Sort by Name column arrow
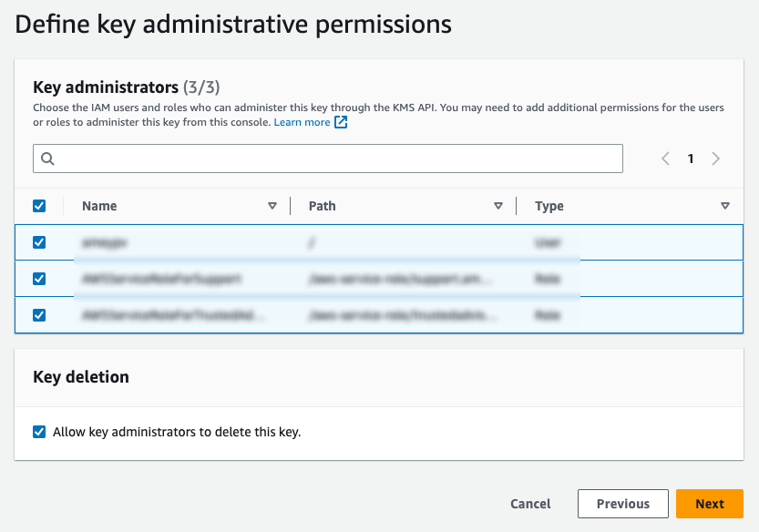The width and height of the screenshot is (759, 532). (x=272, y=206)
